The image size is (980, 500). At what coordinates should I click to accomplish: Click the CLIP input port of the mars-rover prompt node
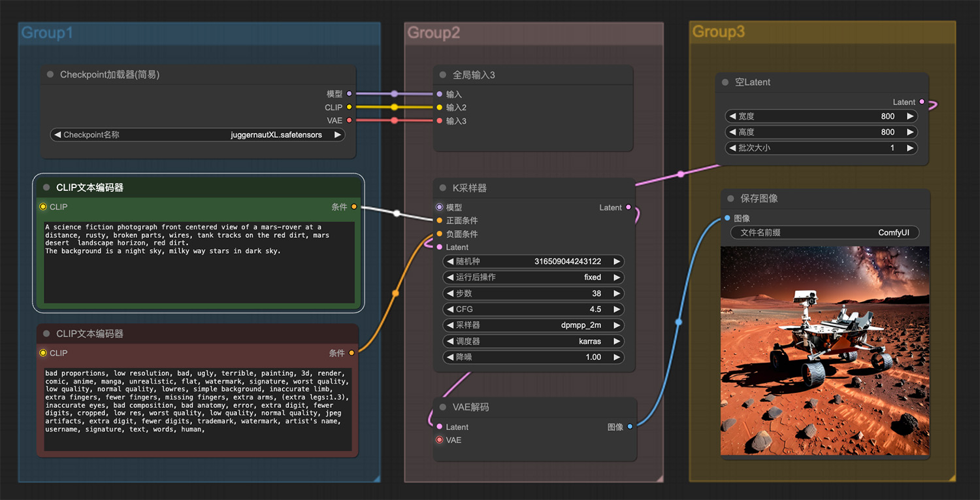click(x=43, y=207)
